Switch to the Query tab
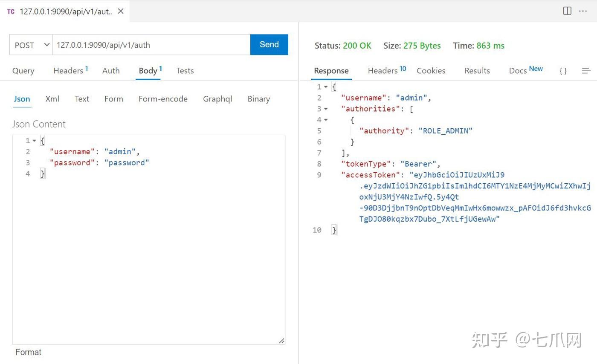597x364 pixels. [x=23, y=71]
